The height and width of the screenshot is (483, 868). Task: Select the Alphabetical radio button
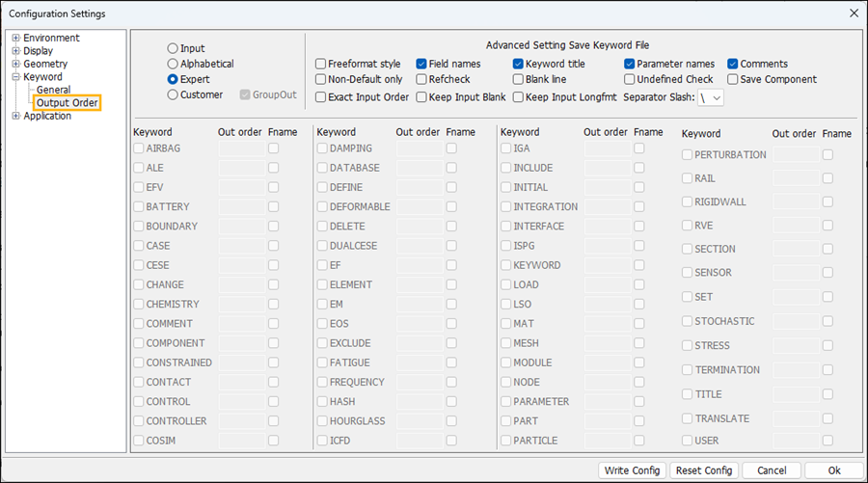173,64
